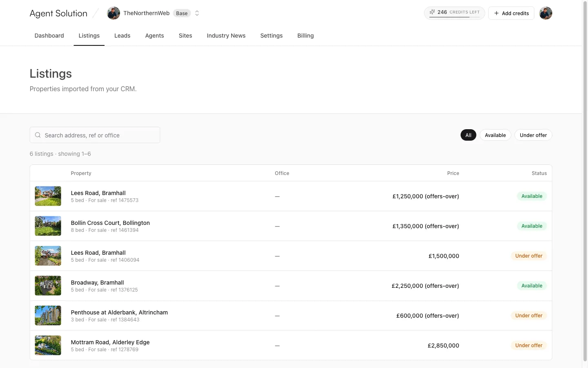The width and height of the screenshot is (588, 368).
Task: Open thumbnail for ref 1475573 listing
Action: (48, 196)
